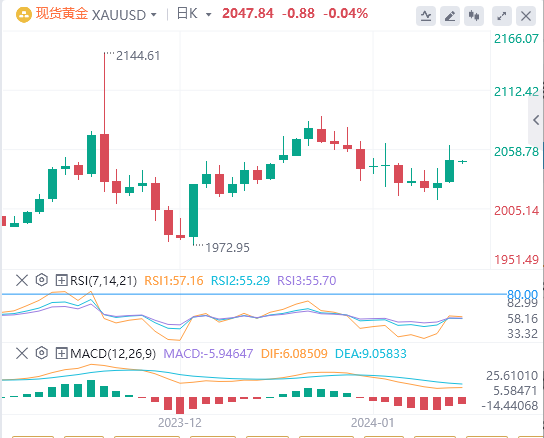Expand the RSI panel with plus box

tap(61, 280)
